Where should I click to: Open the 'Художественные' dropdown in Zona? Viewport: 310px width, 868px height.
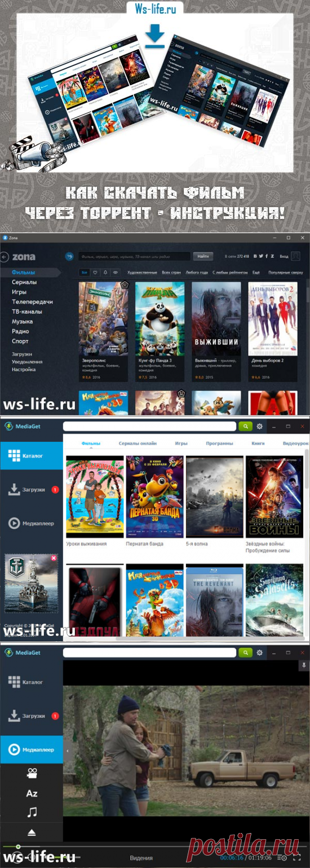pos(141,272)
